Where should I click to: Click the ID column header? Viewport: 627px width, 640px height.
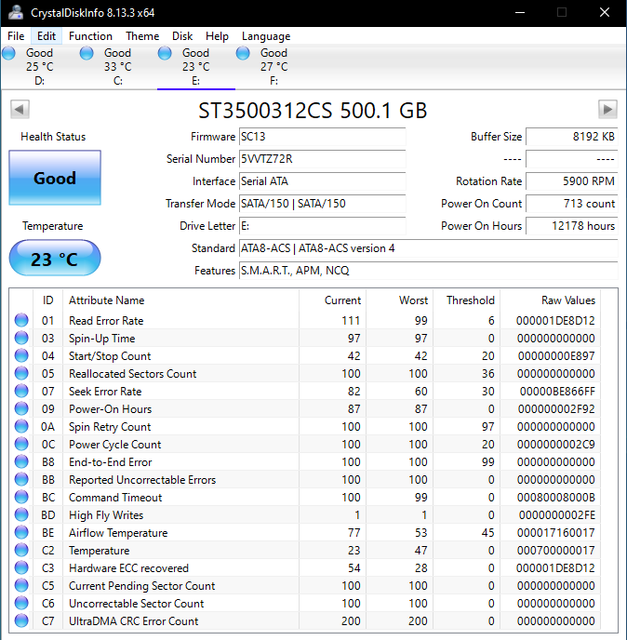48,300
